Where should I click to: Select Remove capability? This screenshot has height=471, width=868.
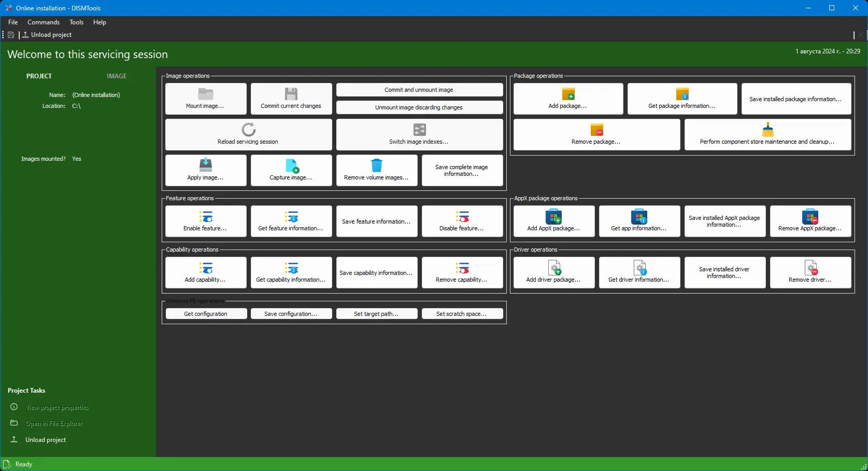coord(462,272)
